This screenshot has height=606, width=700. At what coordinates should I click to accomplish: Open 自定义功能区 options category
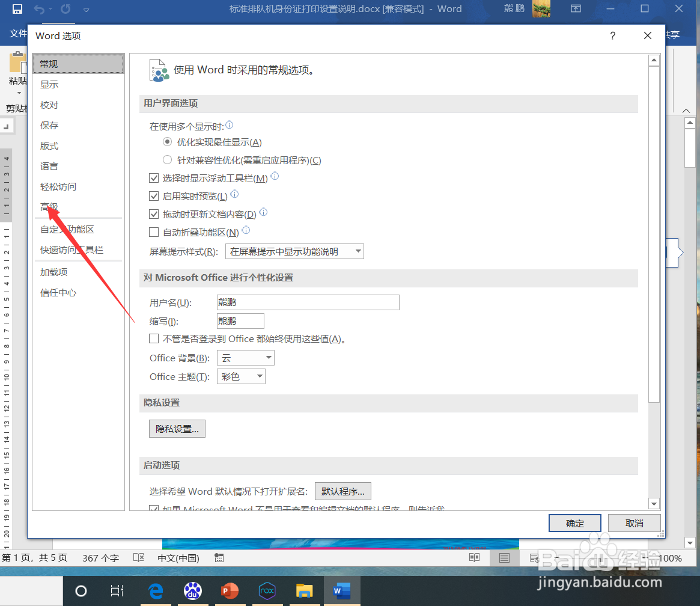pyautogui.click(x=78, y=230)
